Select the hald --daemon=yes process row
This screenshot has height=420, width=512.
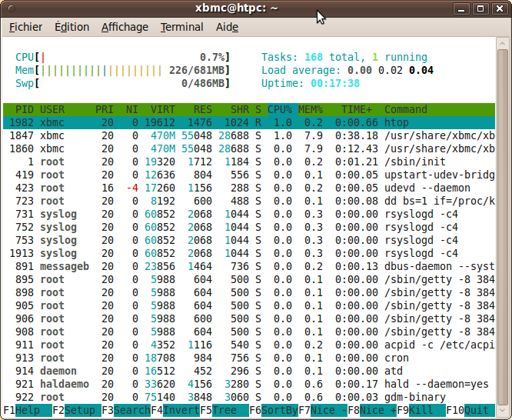(x=249, y=384)
